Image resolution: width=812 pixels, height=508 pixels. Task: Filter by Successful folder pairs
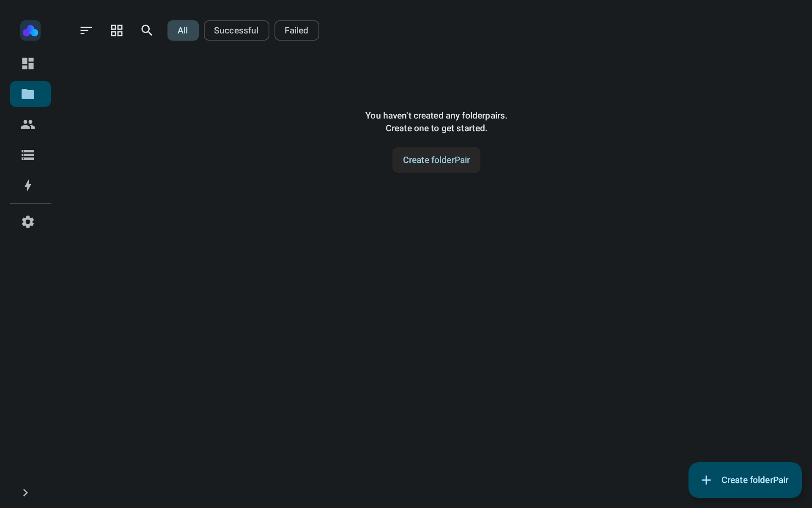coord(236,30)
